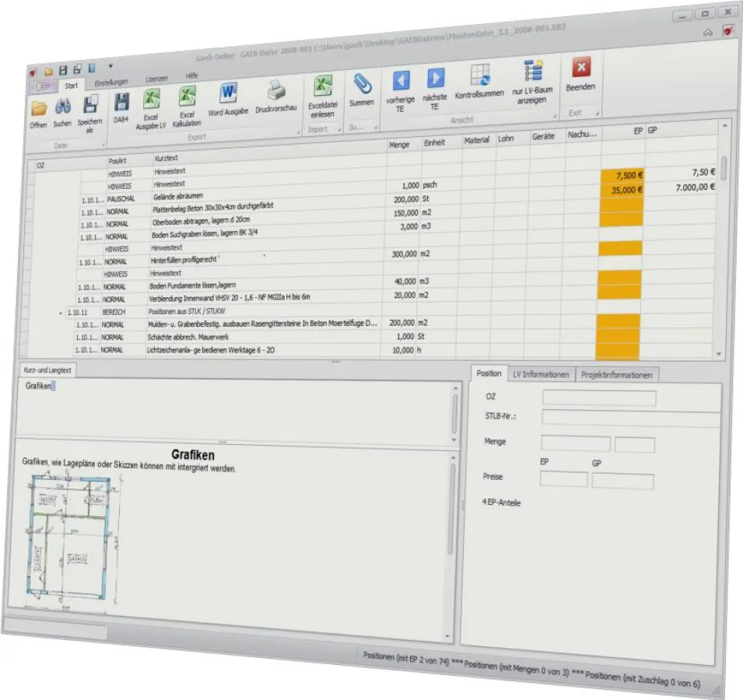743x700 pixels.
Task: Export via the DA84 icon
Action: pyautogui.click(x=121, y=102)
